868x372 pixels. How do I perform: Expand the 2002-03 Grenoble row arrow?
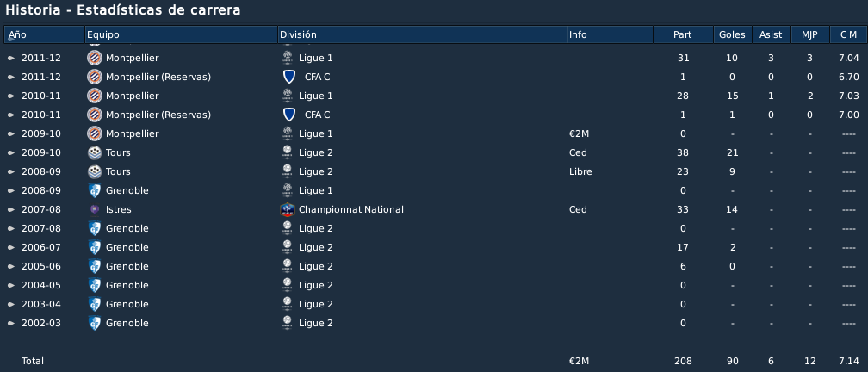tap(11, 323)
